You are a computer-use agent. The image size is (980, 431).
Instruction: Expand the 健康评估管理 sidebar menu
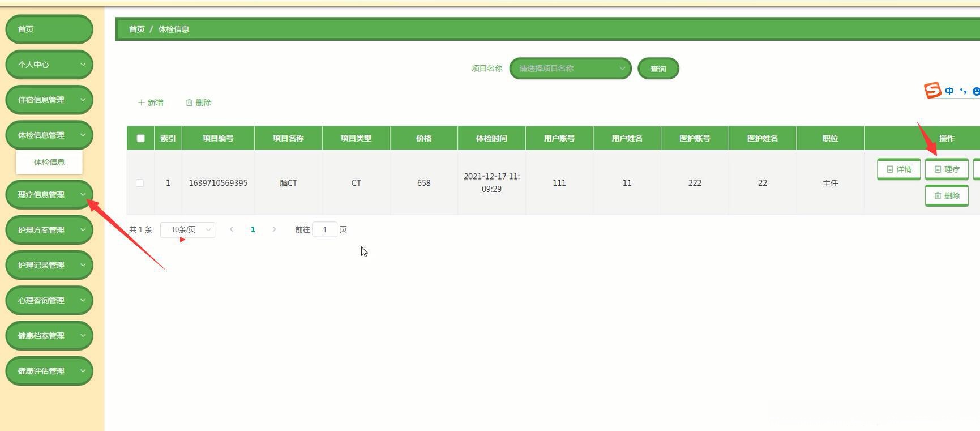coord(49,371)
